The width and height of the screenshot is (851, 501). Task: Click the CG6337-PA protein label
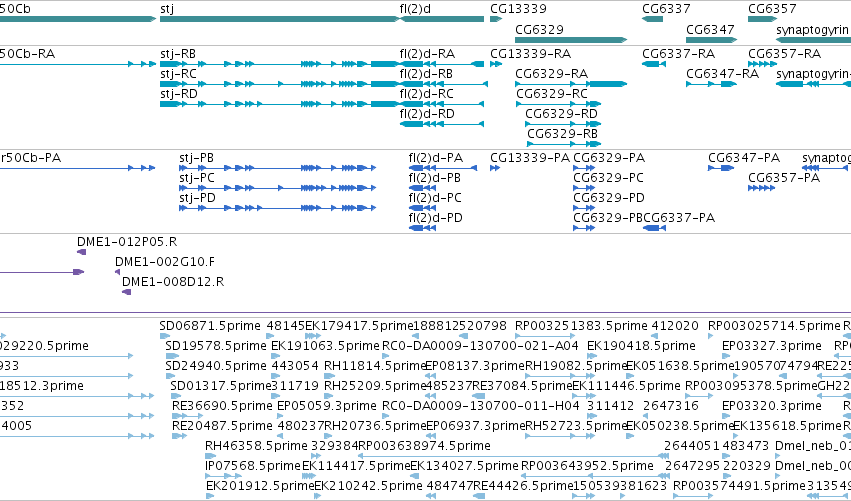[x=679, y=218]
